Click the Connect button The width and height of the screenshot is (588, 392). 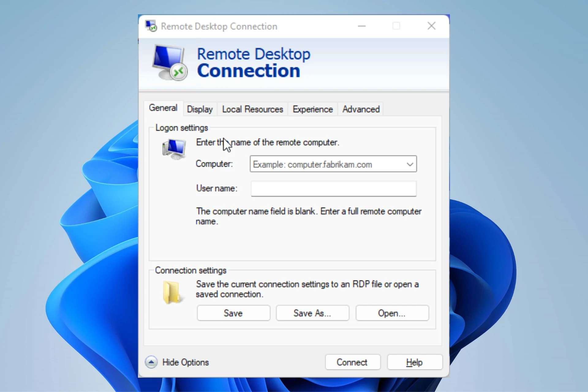click(x=352, y=362)
